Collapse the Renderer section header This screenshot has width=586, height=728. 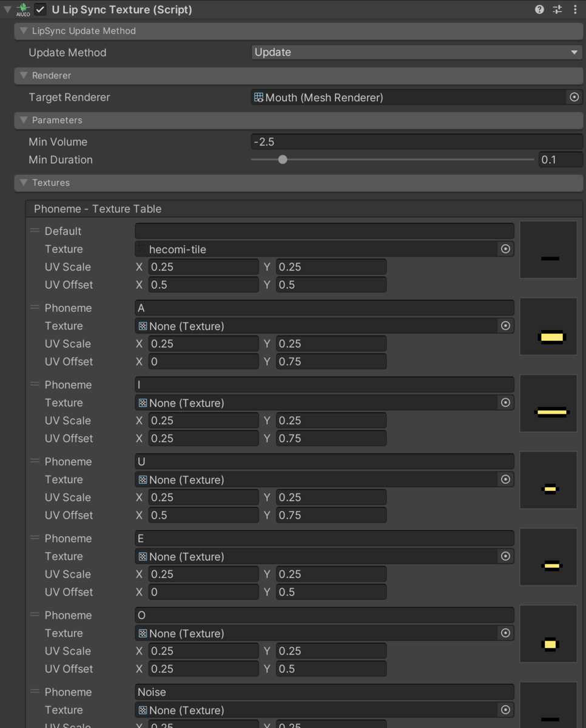(x=23, y=75)
